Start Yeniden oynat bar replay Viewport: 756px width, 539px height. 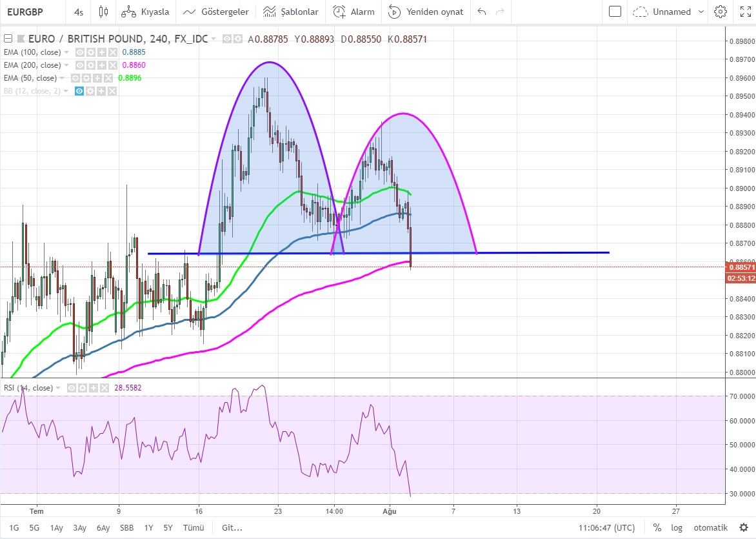click(426, 12)
